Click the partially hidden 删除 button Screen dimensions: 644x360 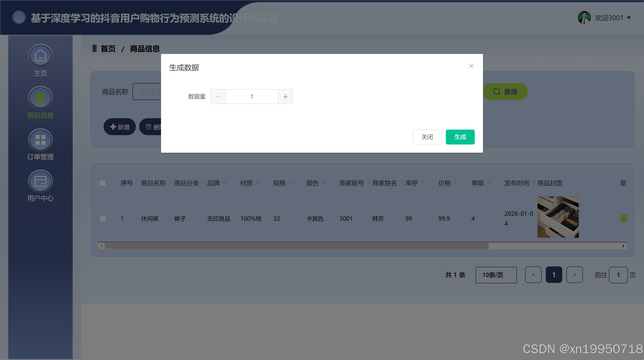[150, 127]
